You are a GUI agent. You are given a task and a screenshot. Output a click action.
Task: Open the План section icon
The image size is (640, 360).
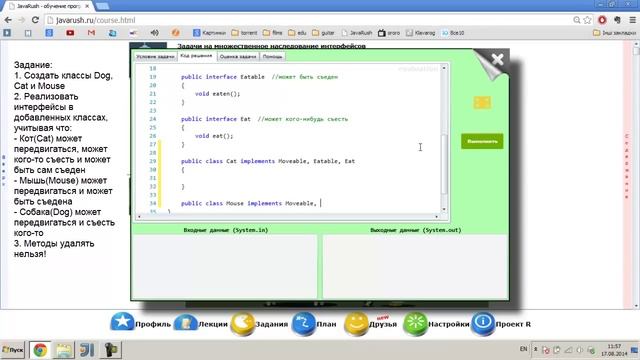303,324
